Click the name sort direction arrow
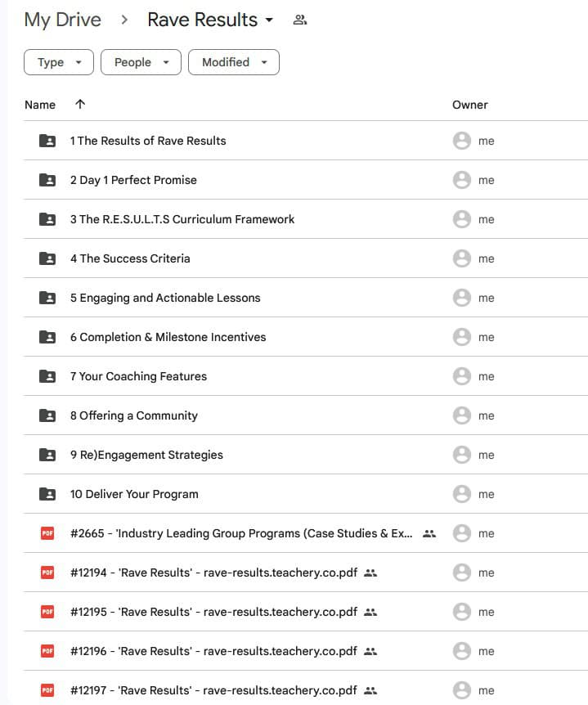The image size is (588, 705). [79, 104]
